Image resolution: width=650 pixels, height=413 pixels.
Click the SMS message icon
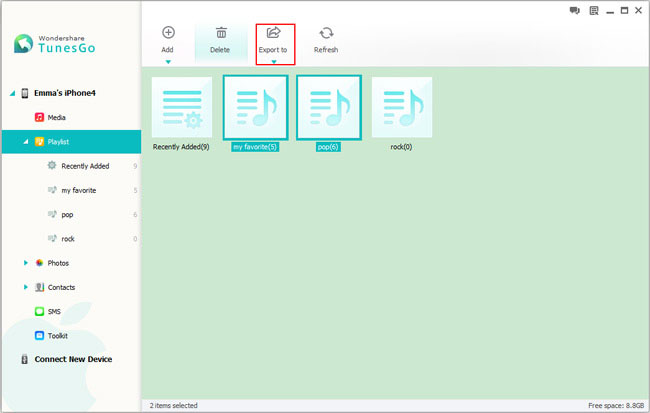39,311
